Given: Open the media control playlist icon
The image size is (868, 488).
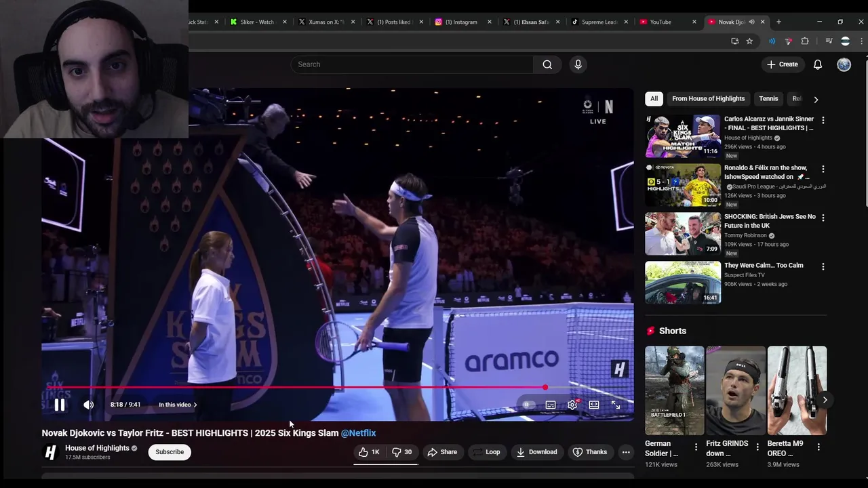Looking at the screenshot, I should click(829, 41).
